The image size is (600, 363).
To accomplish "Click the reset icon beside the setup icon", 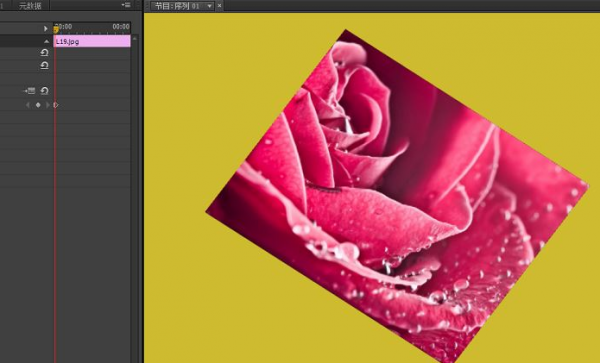I will click(44, 91).
